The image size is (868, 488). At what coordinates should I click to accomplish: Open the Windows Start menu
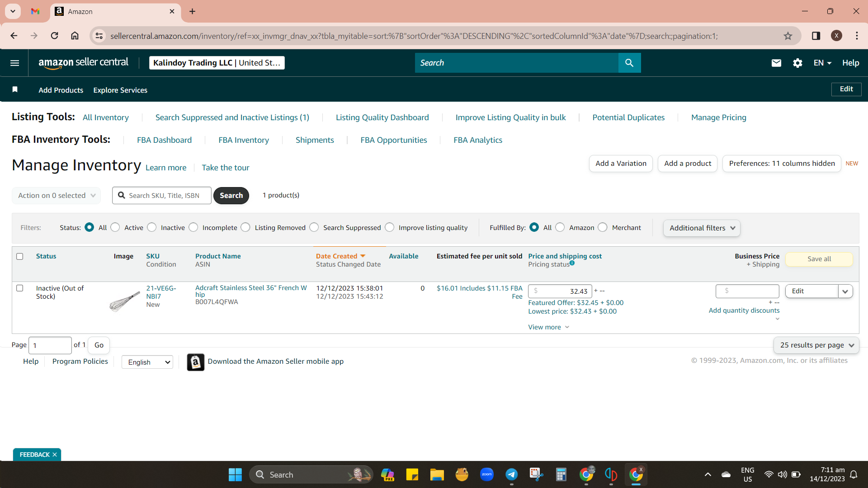click(235, 474)
